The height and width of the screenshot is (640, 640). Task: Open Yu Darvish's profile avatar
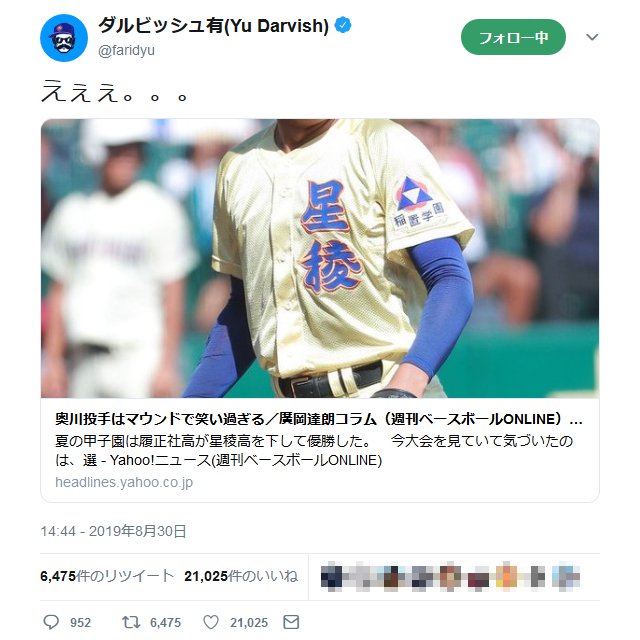click(x=64, y=38)
